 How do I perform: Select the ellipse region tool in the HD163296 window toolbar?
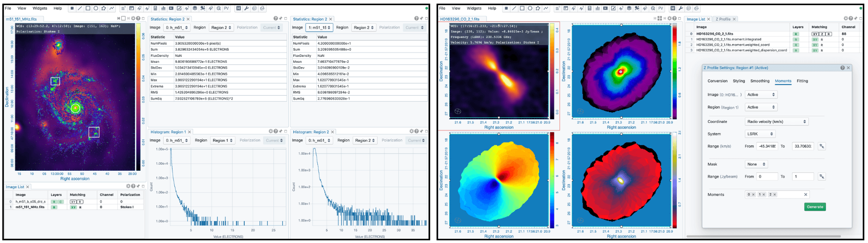click(530, 8)
